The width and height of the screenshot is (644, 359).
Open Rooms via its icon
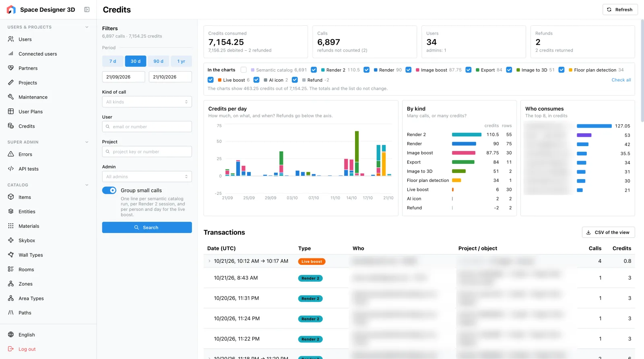click(x=11, y=270)
